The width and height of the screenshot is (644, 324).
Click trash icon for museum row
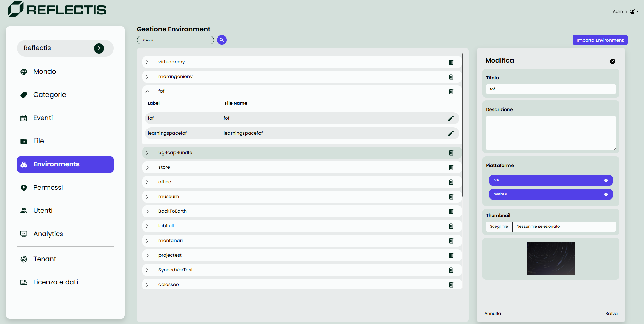(451, 197)
